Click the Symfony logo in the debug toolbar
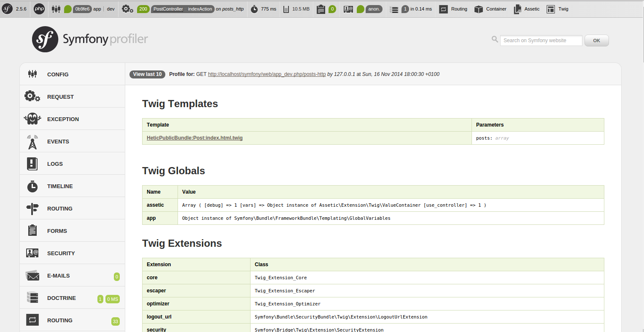Screen dimensions: 644x332 coord(7,9)
